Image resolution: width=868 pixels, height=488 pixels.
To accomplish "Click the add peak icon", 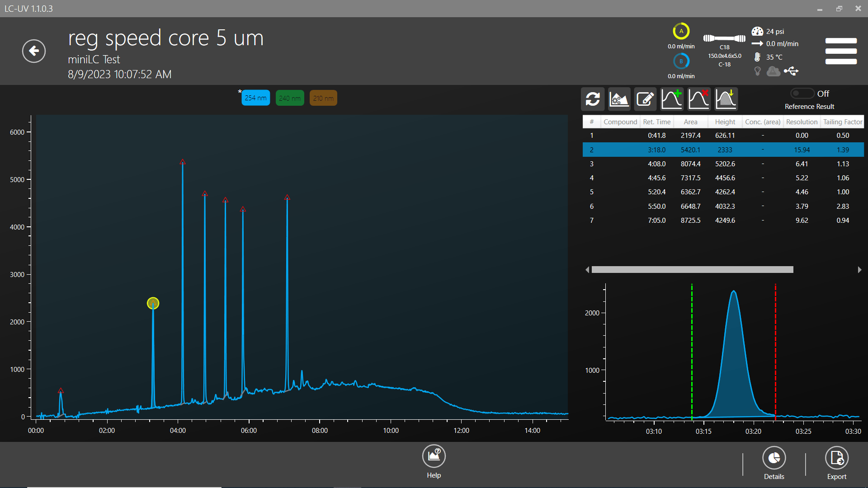I will (672, 99).
